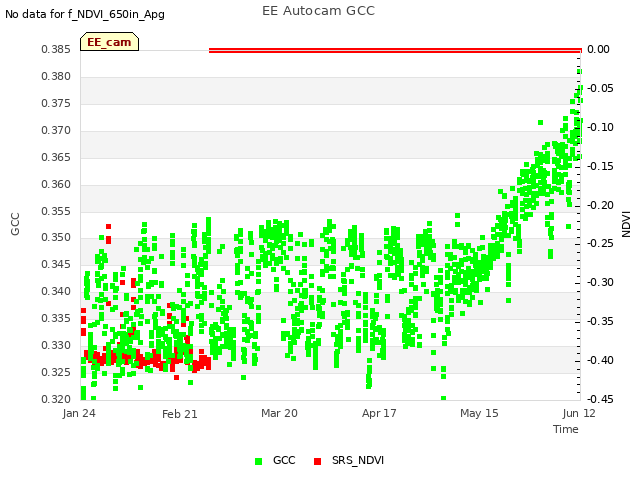Click the 0.380 GCC axis value

(x=56, y=76)
